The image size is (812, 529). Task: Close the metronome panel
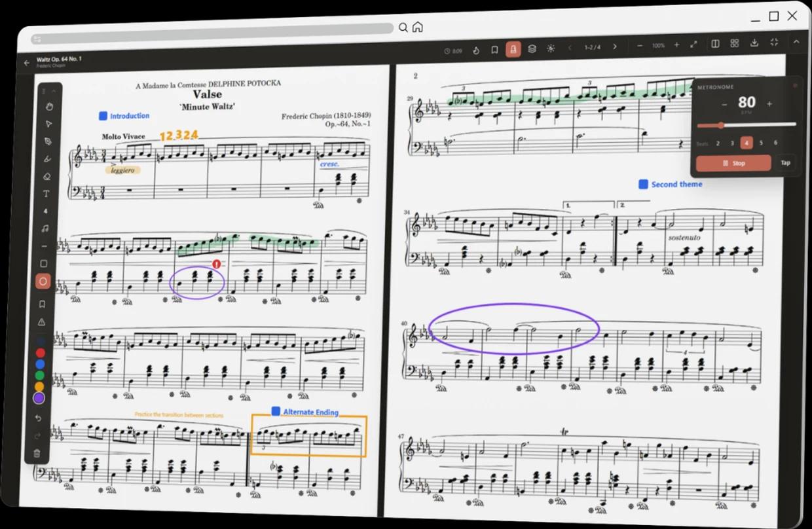796,85
